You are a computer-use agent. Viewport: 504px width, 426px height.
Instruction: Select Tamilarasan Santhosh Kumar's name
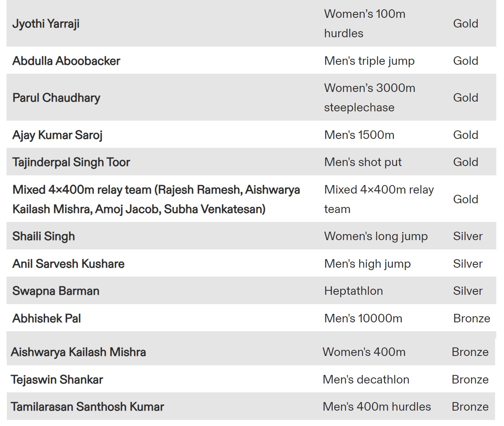(x=87, y=407)
